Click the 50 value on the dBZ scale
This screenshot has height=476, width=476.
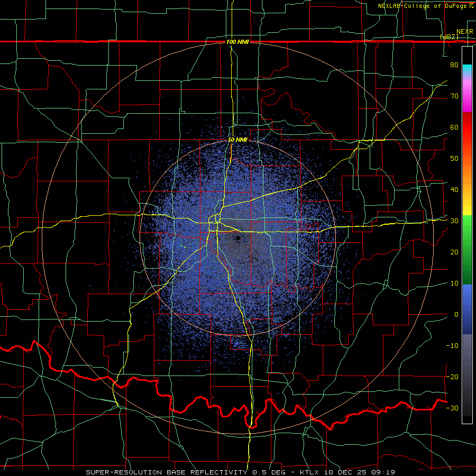point(454,159)
